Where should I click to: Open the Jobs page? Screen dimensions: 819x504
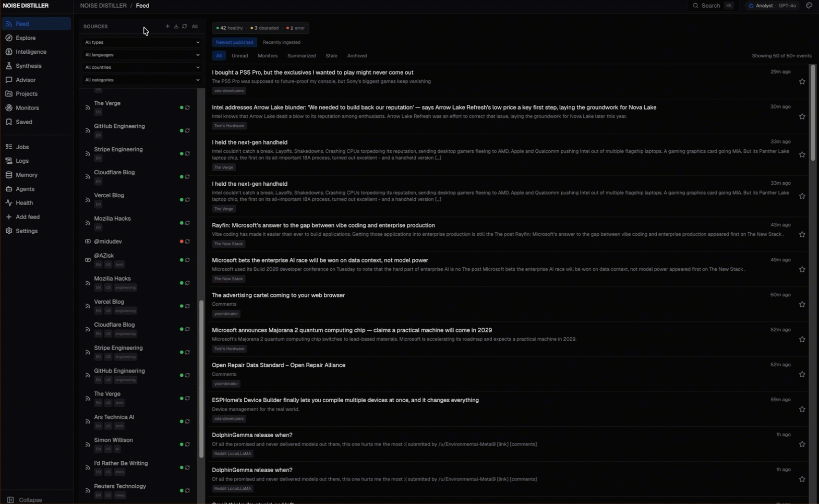(x=35, y=147)
